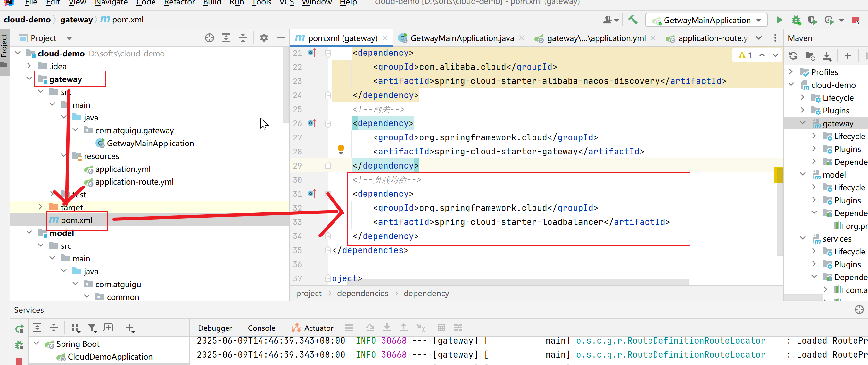
Task: Expand the target folder
Action: [x=40, y=207]
